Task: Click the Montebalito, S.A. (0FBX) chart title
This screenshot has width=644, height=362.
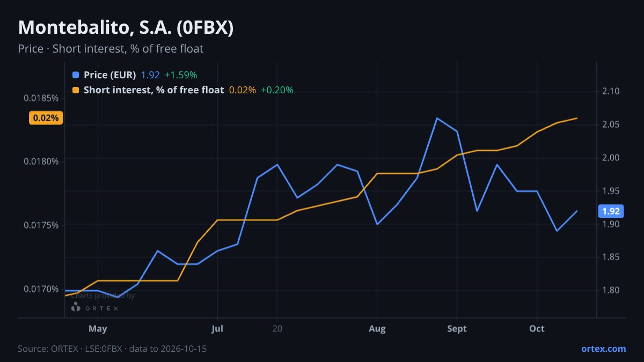Action: [126, 28]
